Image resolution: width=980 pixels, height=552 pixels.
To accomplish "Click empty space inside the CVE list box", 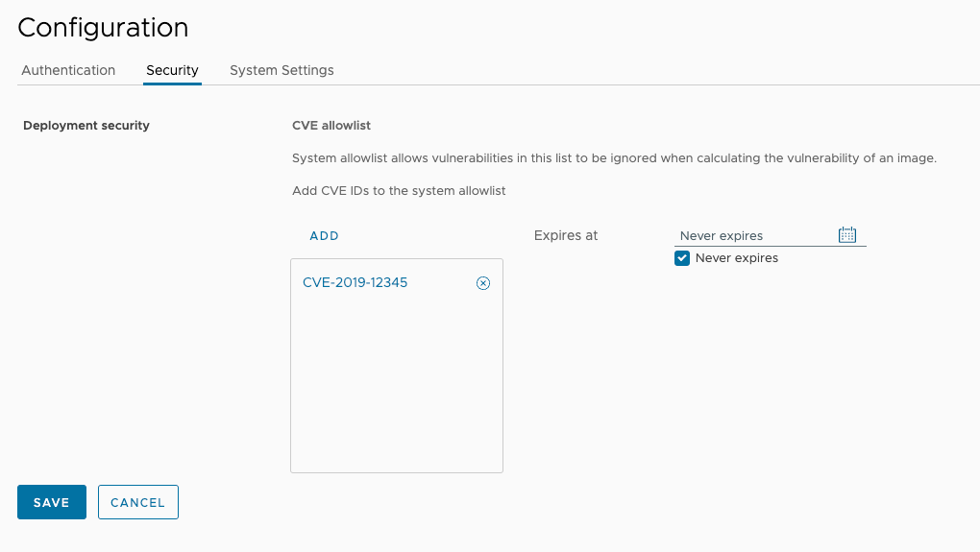I will [x=396, y=384].
